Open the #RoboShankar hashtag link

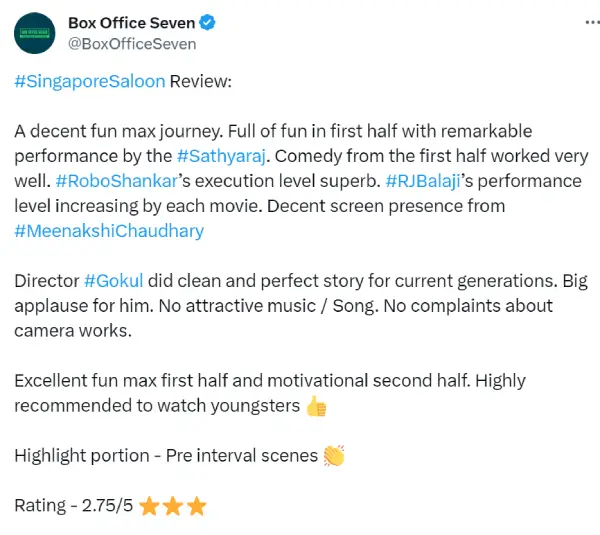tap(116, 181)
